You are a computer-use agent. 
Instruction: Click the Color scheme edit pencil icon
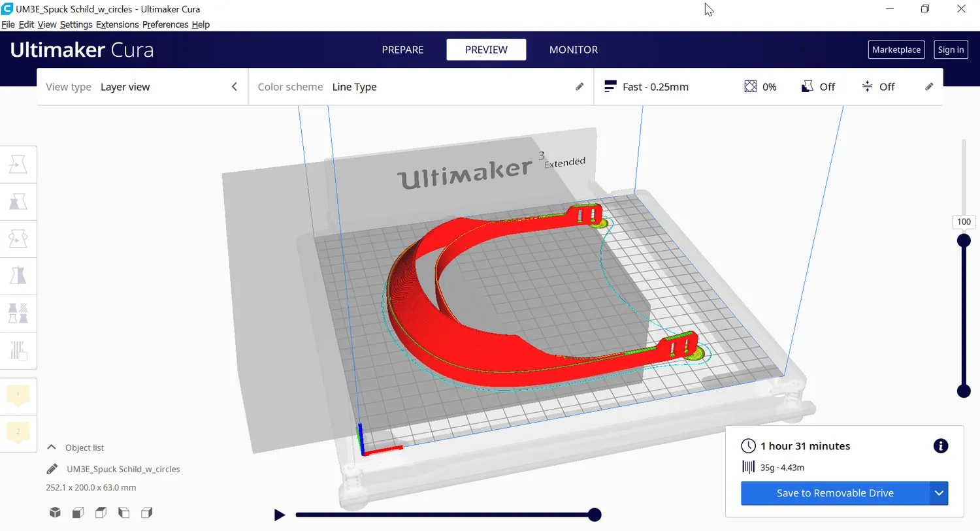(580, 87)
